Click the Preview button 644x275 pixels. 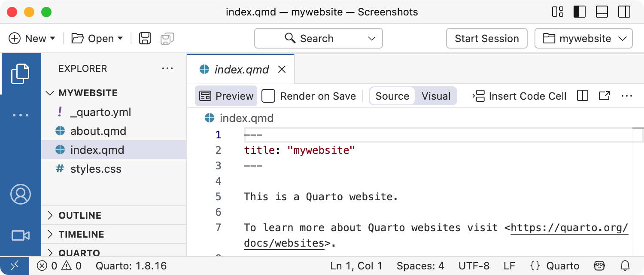226,96
